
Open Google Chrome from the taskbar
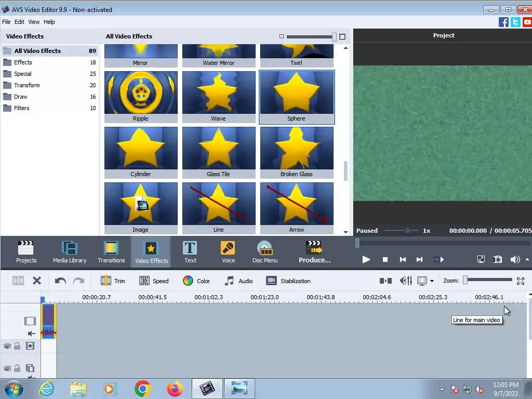pos(142,389)
